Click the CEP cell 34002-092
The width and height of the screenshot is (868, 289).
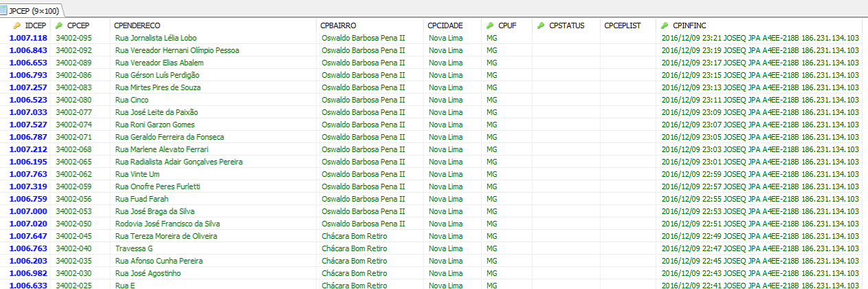point(74,50)
